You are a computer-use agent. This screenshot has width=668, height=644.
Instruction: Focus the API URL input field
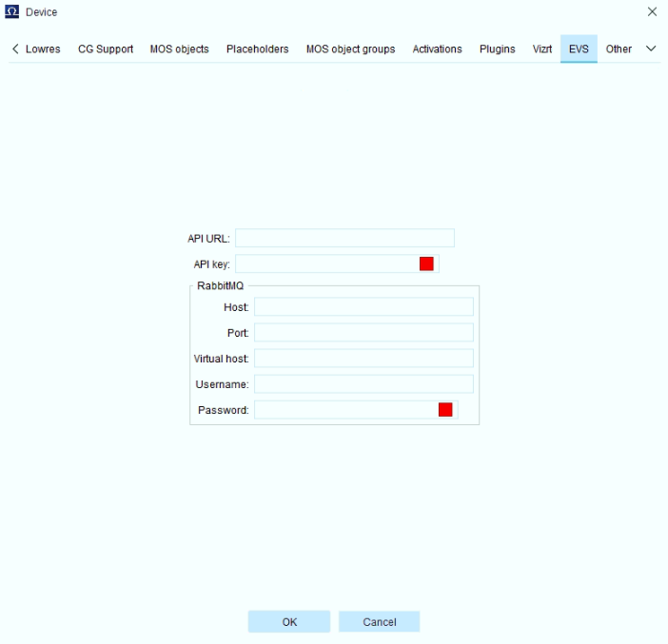pyautogui.click(x=344, y=238)
